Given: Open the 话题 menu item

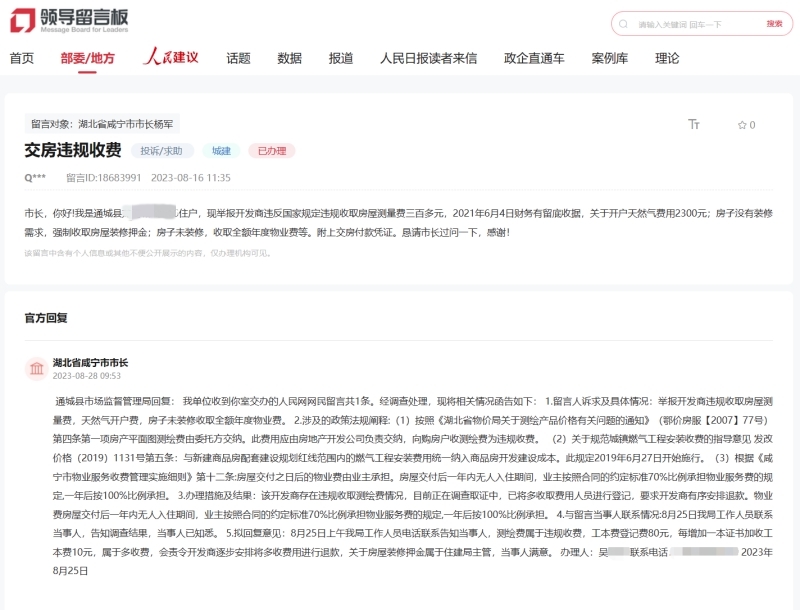Looking at the screenshot, I should [237, 59].
